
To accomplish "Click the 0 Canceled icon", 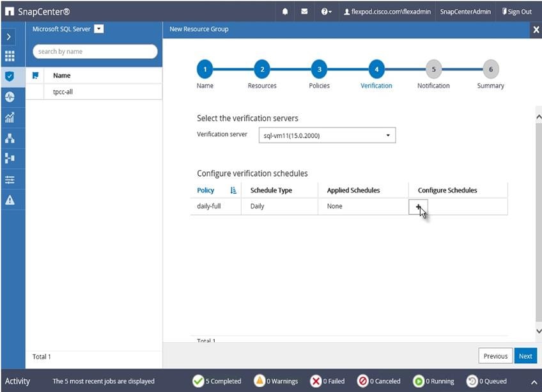I will coord(362,381).
